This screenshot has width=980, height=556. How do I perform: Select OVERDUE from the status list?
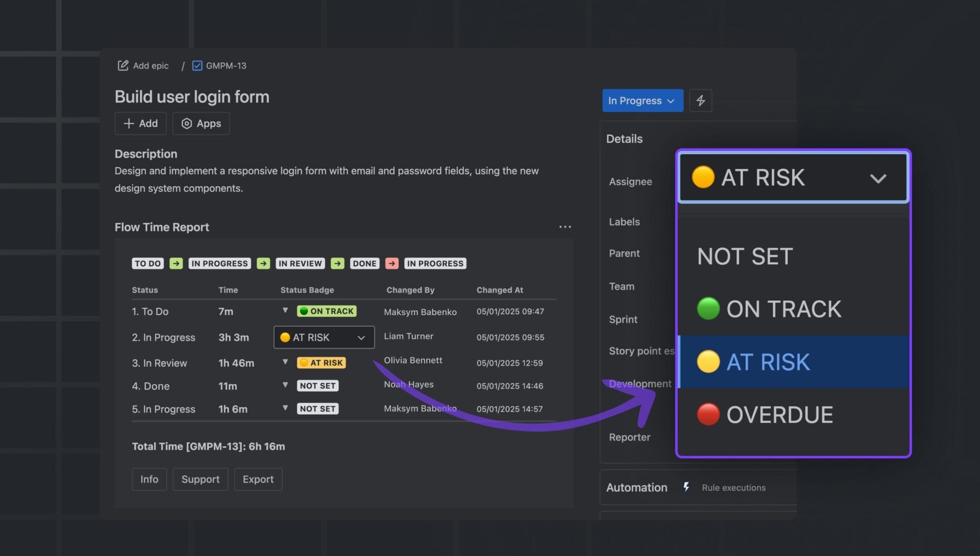pyautogui.click(x=779, y=415)
